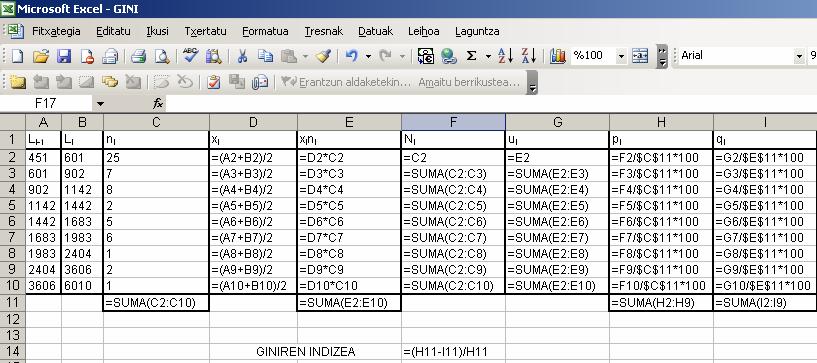817x363 pixels.
Task: Click the euro conversion icon
Action: [x=426, y=56]
